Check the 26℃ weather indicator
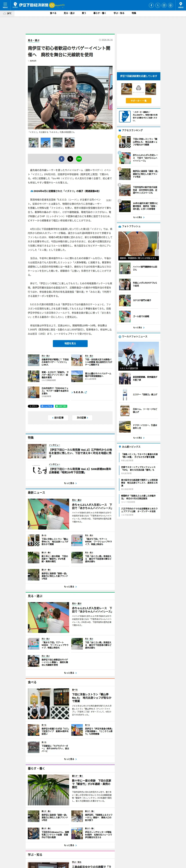This screenshot has width=186, height=868. click(7, 13)
